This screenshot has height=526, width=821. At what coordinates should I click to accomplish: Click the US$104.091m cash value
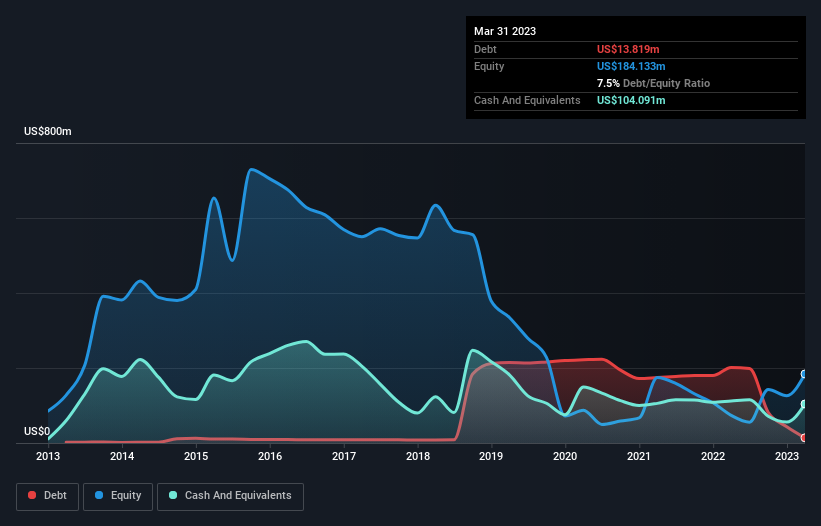tap(631, 100)
